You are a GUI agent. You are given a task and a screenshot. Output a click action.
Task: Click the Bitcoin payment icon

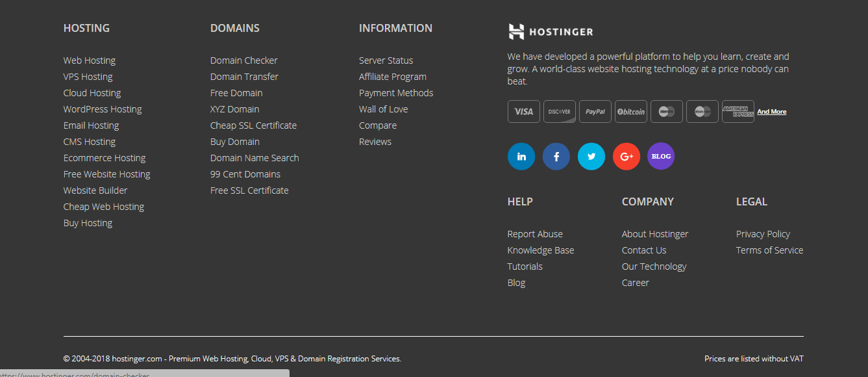631,112
